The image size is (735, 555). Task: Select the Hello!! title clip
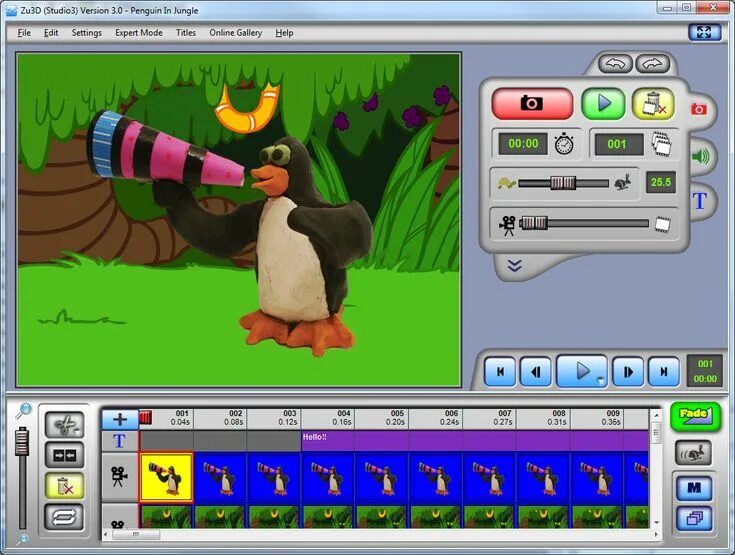point(475,441)
